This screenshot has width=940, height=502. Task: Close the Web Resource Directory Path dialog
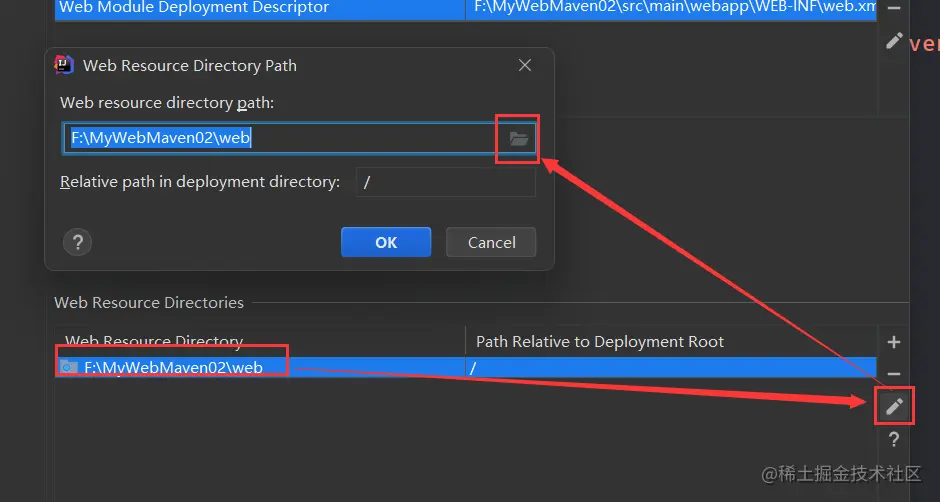[525, 65]
